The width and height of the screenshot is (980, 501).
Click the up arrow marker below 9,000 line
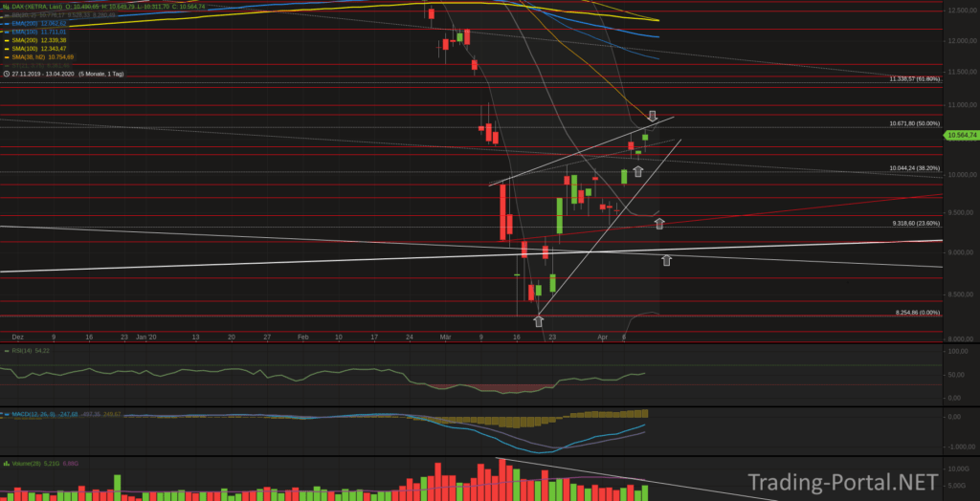coord(666,259)
